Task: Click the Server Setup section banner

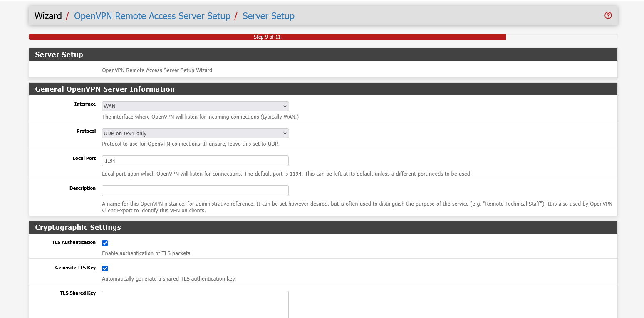Action: pyautogui.click(x=58, y=55)
